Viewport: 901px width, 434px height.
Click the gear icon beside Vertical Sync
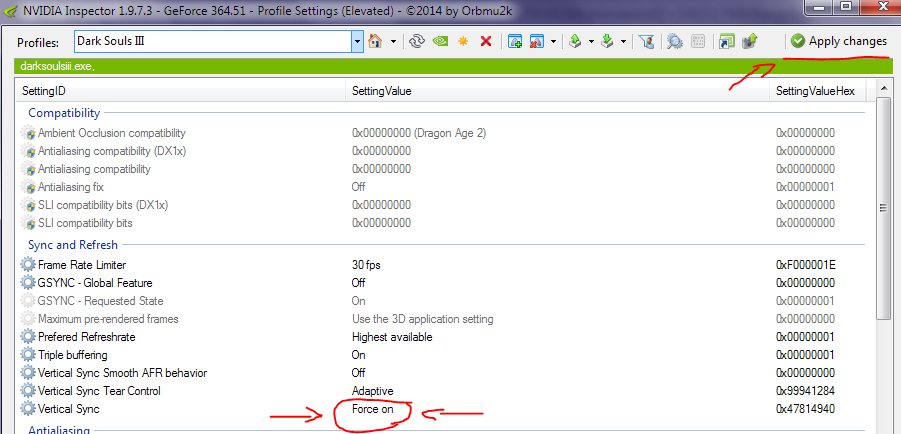pos(28,409)
